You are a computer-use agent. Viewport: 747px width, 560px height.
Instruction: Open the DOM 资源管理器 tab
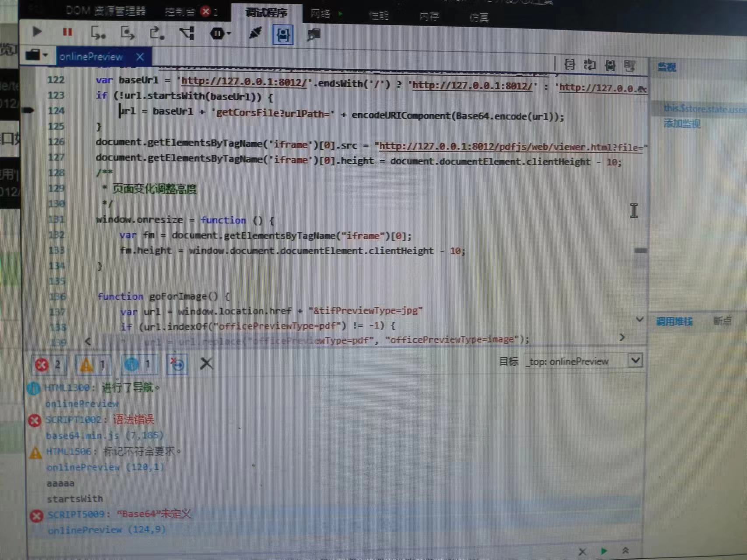(x=106, y=10)
